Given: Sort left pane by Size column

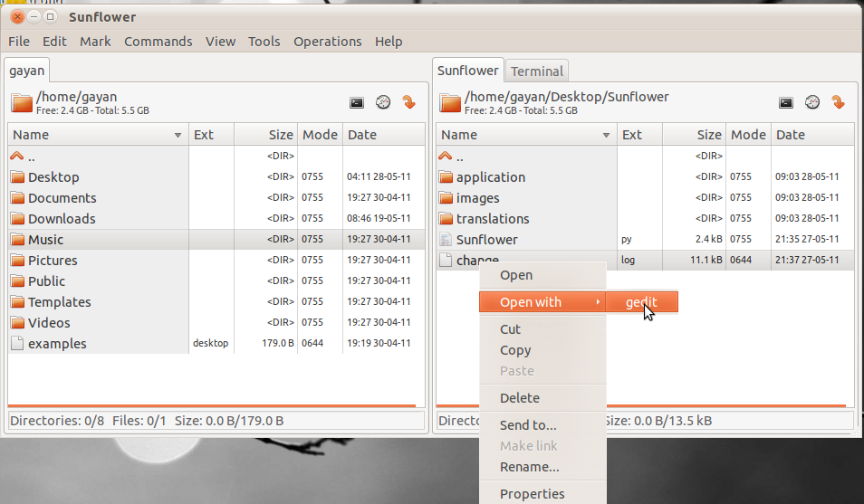Looking at the screenshot, I should pos(266,135).
